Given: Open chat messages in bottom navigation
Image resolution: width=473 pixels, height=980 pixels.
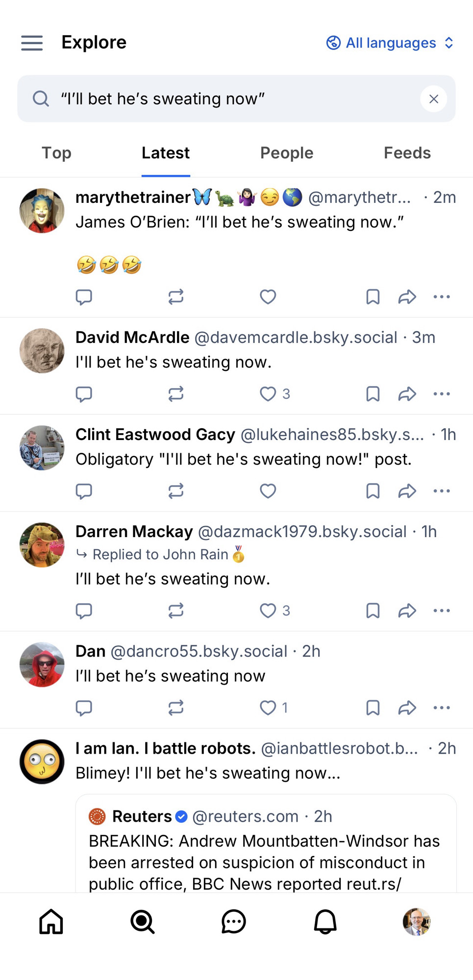Looking at the screenshot, I should pos(233,922).
